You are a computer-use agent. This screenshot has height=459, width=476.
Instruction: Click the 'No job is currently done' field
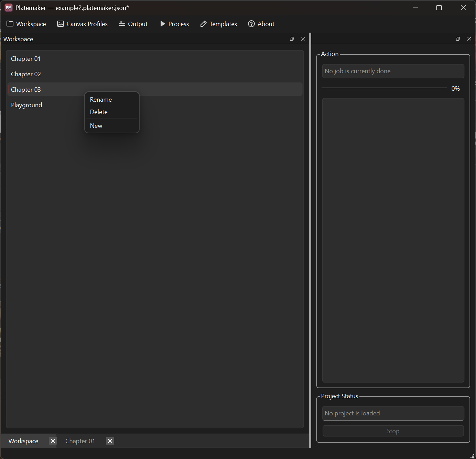click(x=393, y=71)
